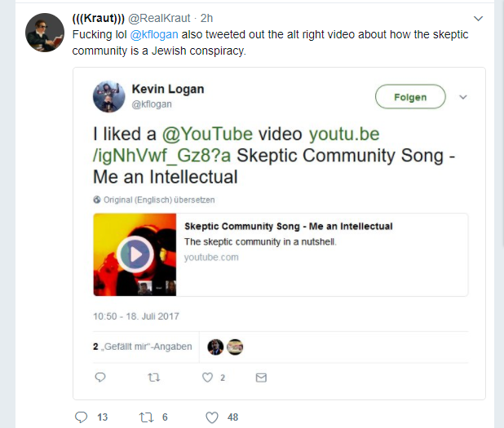This screenshot has width=504, height=428.
Task: Open the 10:50 - 18. Juli 2017 timestamp
Action: point(136,316)
